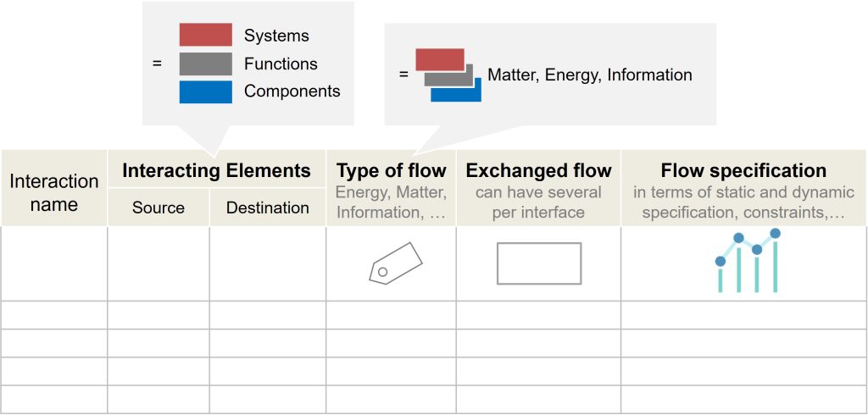Click the Components legend label

(x=292, y=91)
